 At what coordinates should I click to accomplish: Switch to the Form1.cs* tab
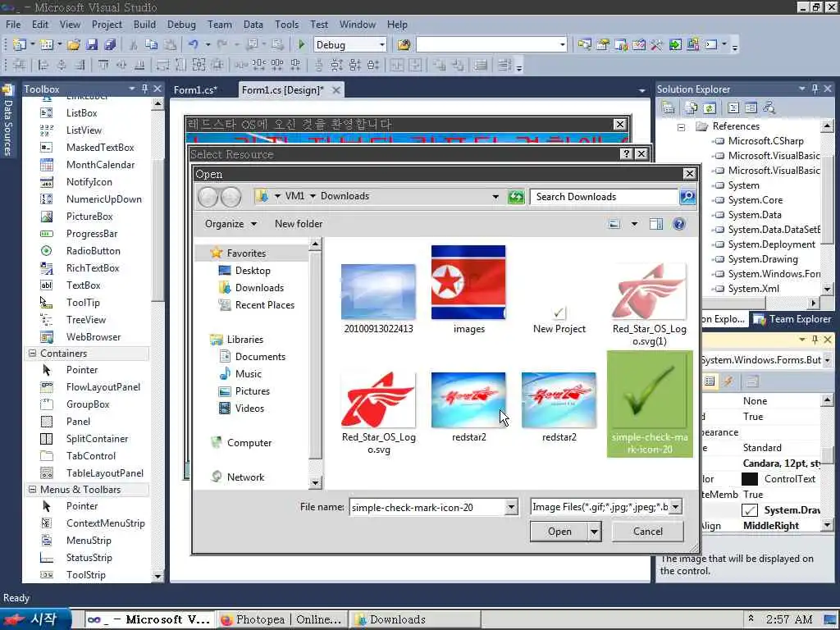point(195,90)
